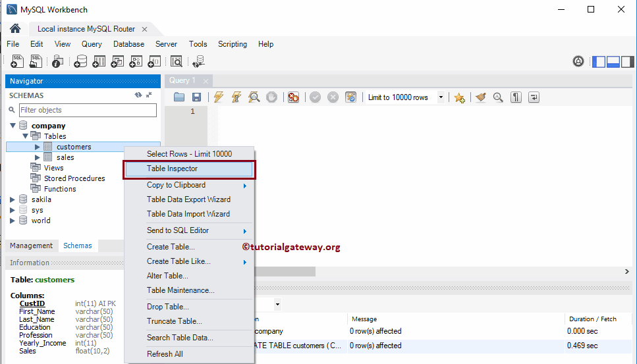This screenshot has width=637, height=364.
Task: Expand the world schema
Action: pos(13,221)
